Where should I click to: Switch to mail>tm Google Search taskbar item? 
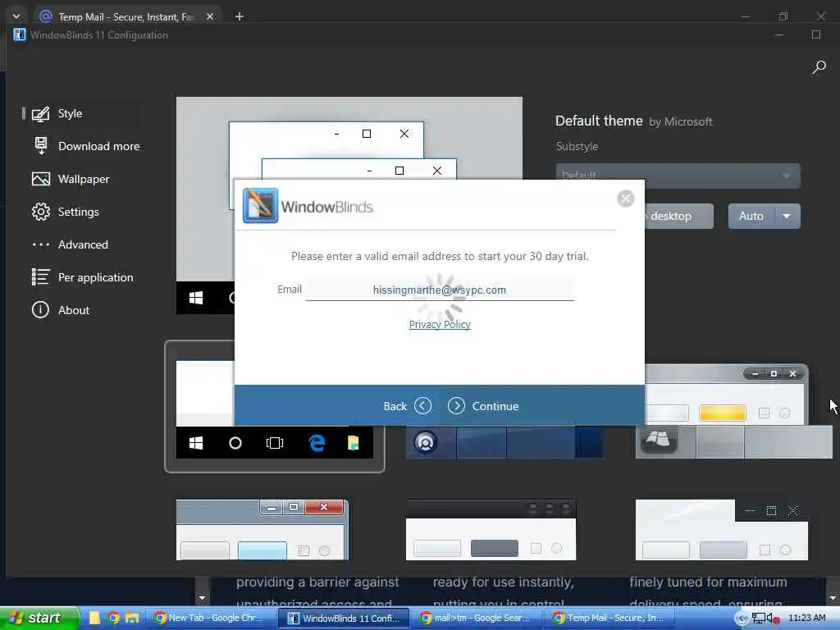click(x=477, y=618)
